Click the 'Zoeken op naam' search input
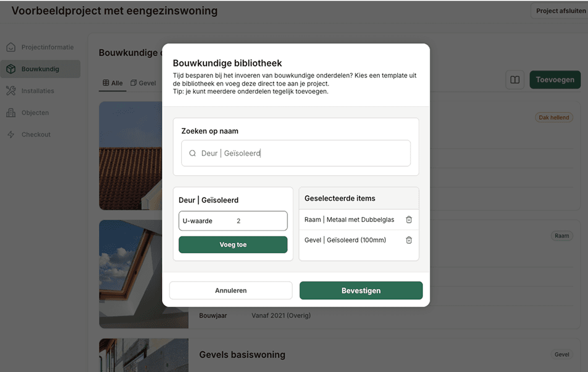Image resolution: width=588 pixels, height=372 pixels. coord(296,153)
